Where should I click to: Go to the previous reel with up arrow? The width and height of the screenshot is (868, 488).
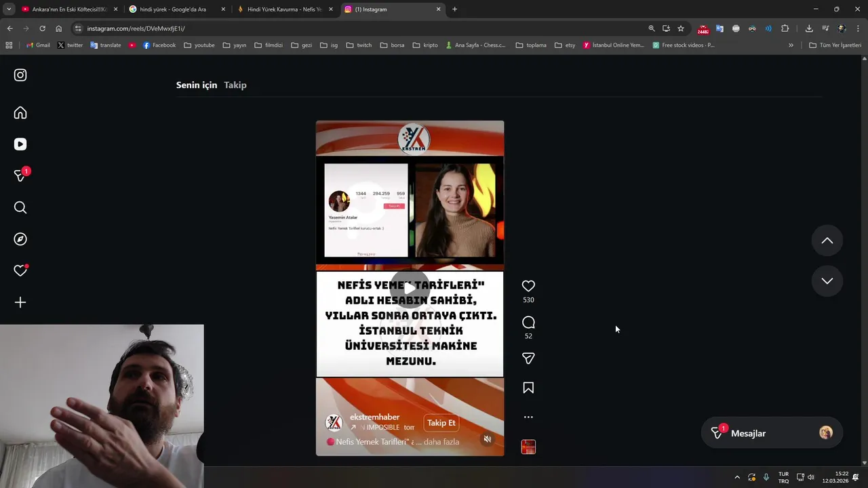(x=827, y=241)
